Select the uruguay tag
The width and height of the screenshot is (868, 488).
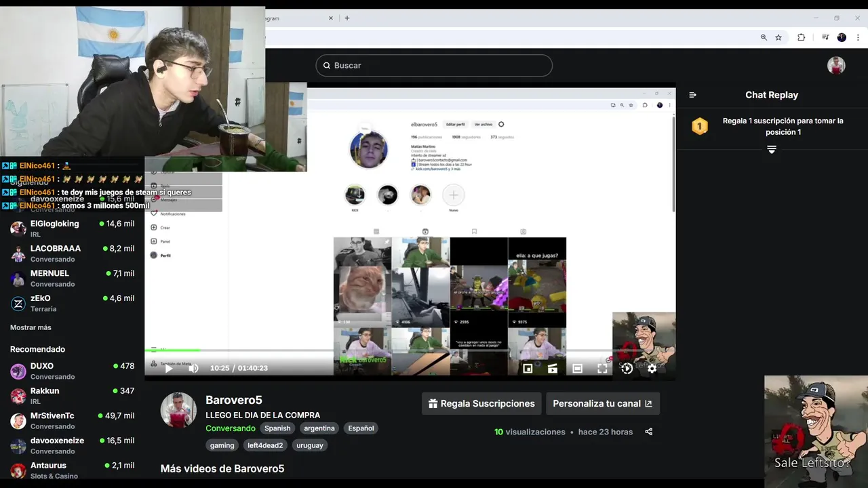coord(310,445)
